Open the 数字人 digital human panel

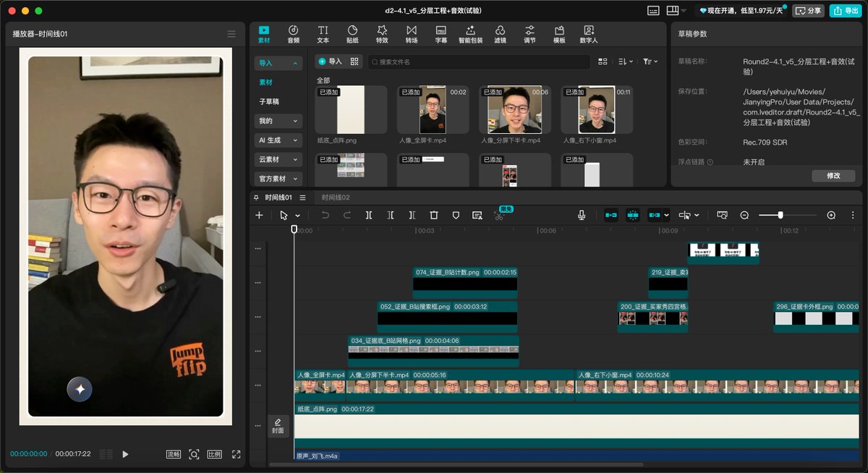589,34
